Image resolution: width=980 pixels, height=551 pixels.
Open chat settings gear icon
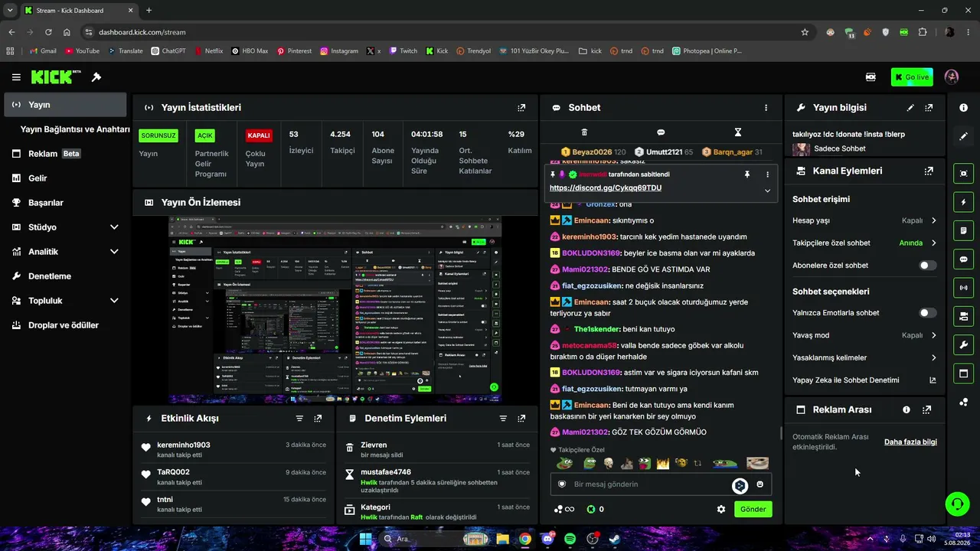[x=720, y=509]
